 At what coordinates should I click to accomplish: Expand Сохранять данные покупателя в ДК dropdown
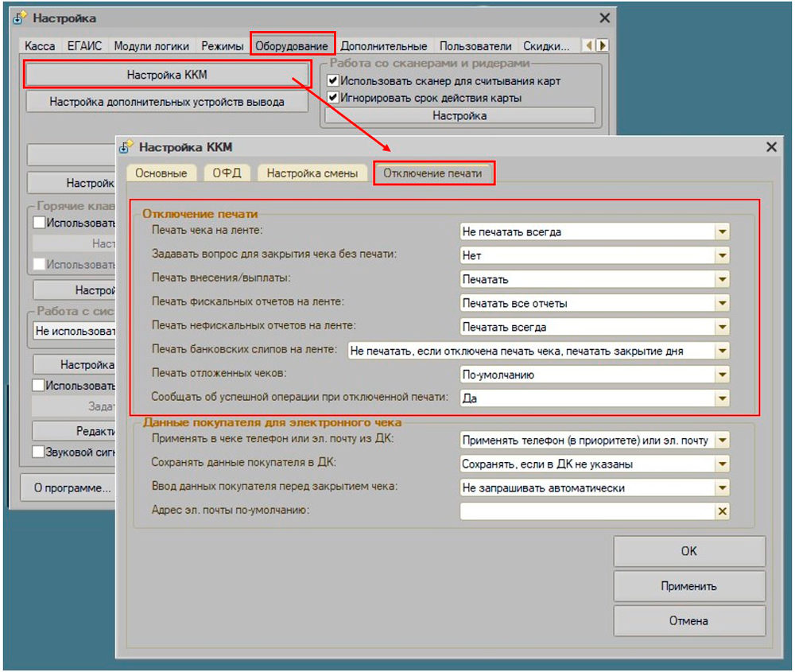coord(722,464)
